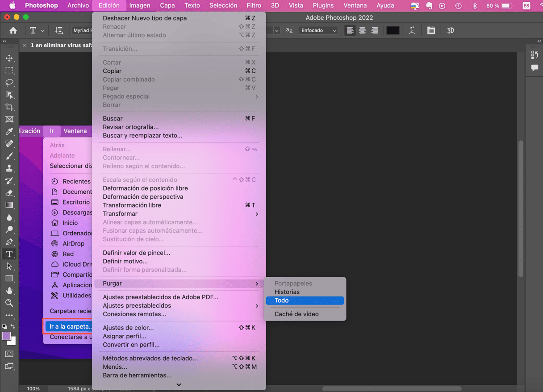Click the 3D button in options bar
Viewport: 543px width, 392px height.
pyautogui.click(x=451, y=30)
